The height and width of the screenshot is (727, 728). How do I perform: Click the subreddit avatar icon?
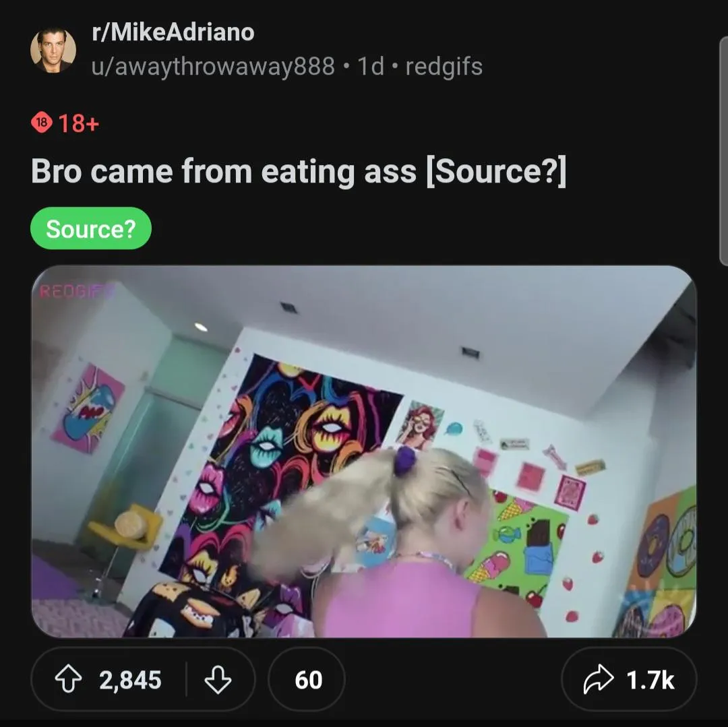[53, 50]
